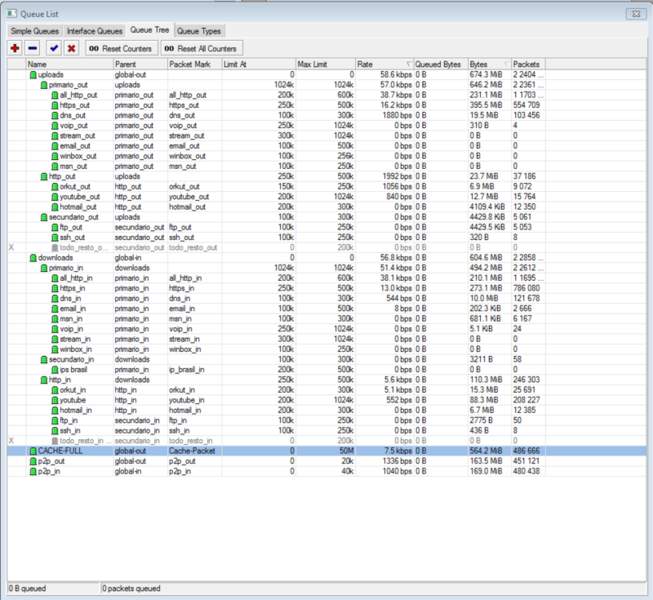This screenshot has width=653, height=600.
Task: Click the Cache-Packet mark cell
Action: 192,451
